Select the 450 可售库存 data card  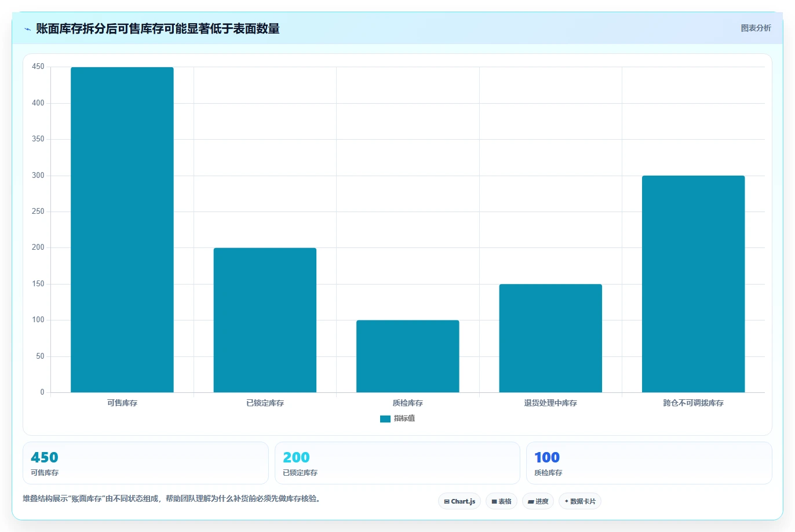145,463
